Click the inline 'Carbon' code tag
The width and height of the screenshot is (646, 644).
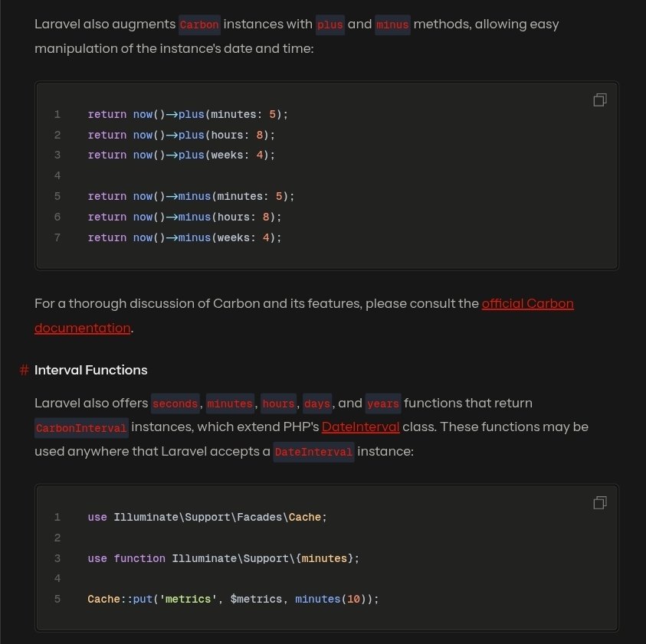tap(199, 25)
